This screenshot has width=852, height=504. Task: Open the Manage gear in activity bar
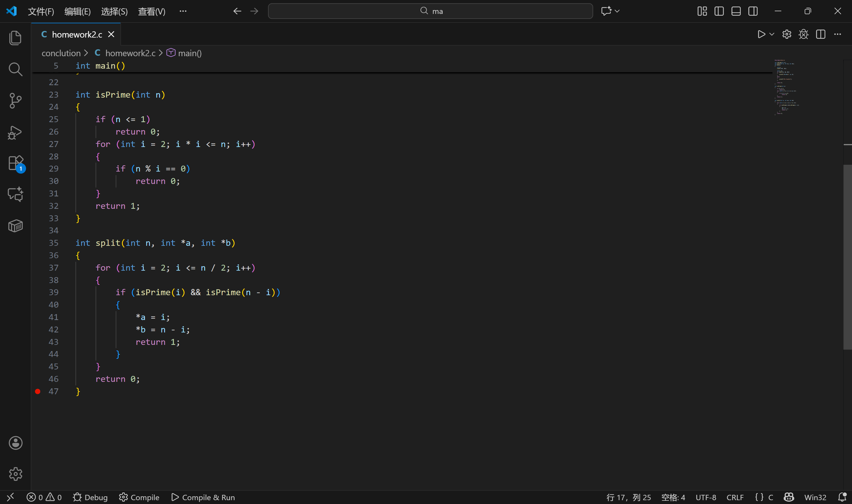15,474
